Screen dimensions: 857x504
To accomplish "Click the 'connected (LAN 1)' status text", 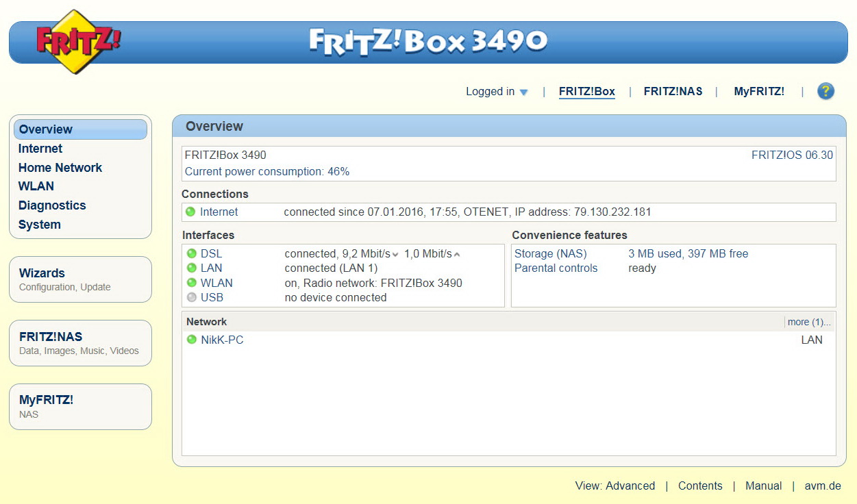I will (332, 268).
